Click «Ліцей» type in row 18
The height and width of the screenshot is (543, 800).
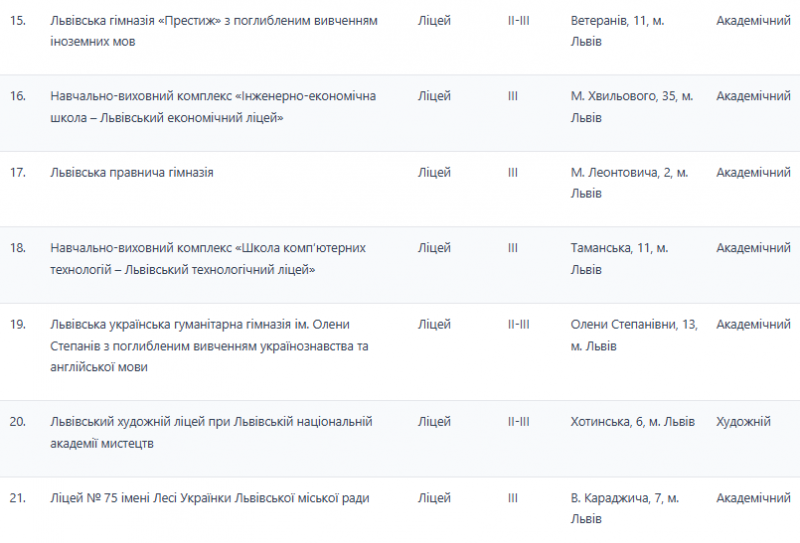coord(434,248)
